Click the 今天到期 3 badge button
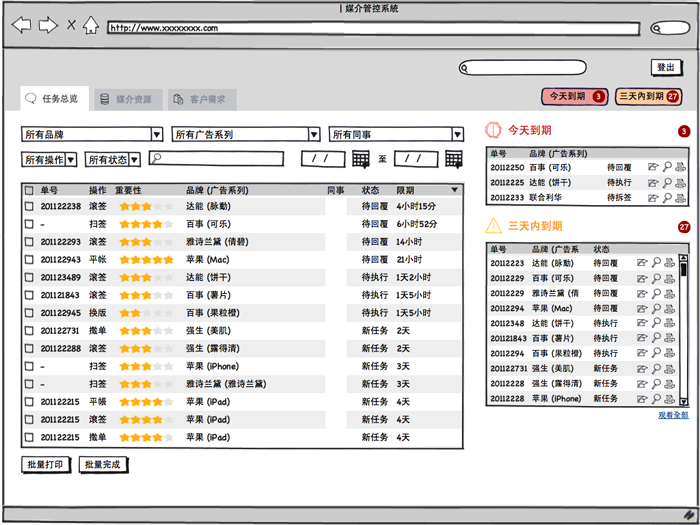700x525 pixels. pos(575,96)
